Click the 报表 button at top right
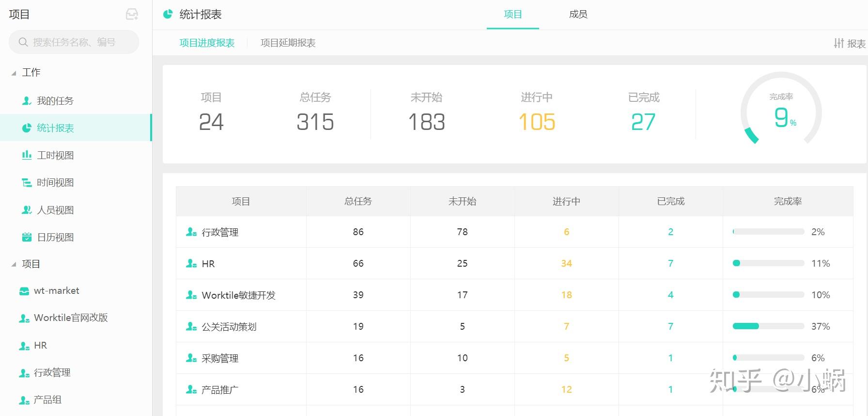 point(850,43)
